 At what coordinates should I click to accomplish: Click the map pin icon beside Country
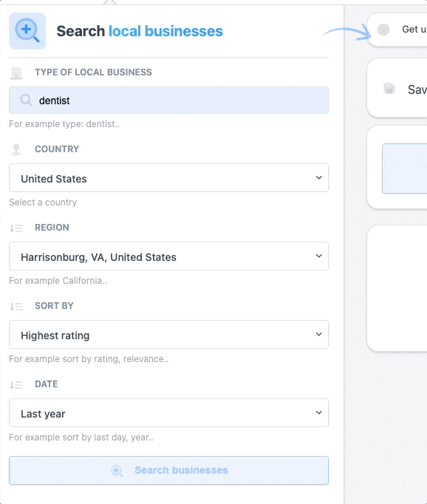point(16,149)
